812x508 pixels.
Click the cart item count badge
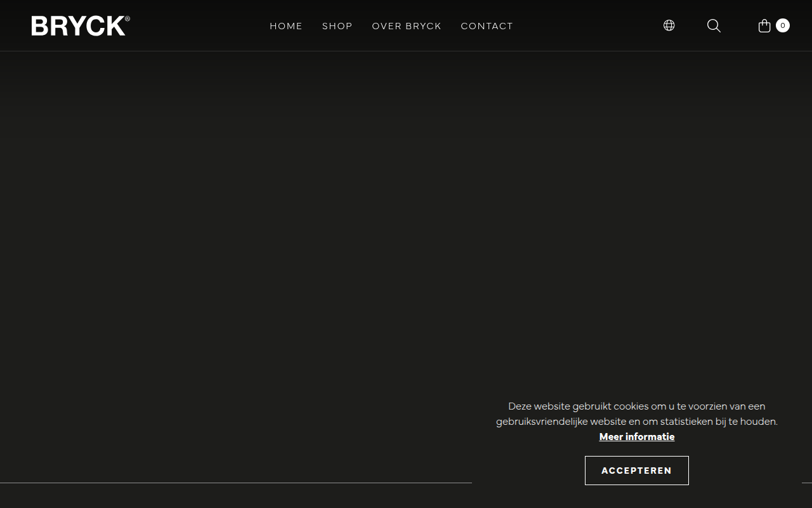pos(783,25)
